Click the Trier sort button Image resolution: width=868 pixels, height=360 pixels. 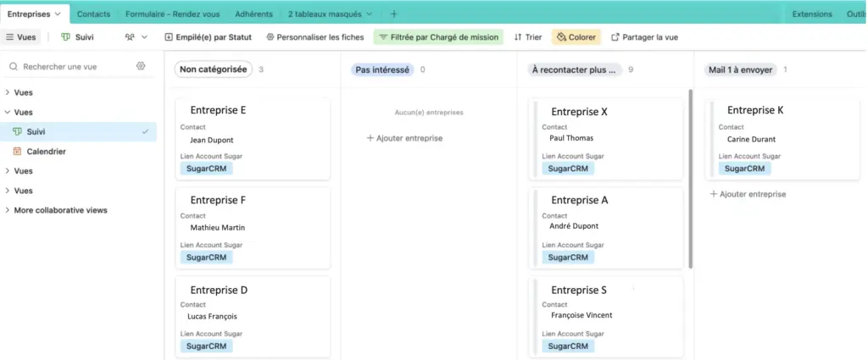pyautogui.click(x=527, y=37)
